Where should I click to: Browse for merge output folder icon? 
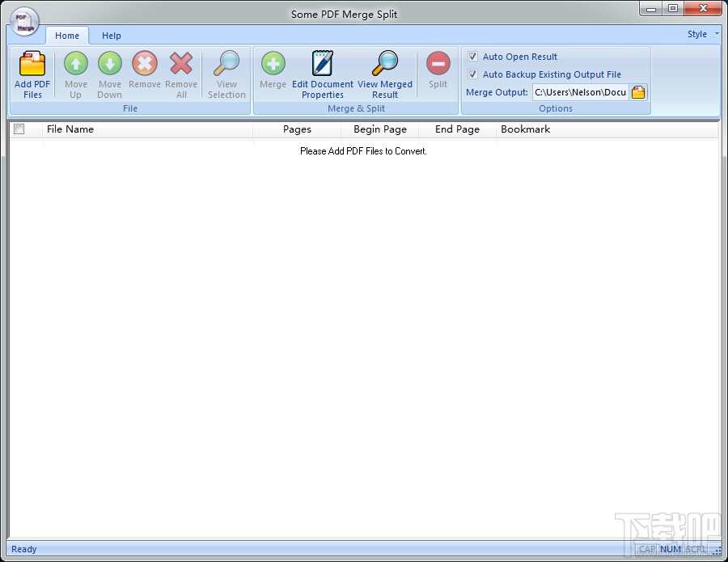(x=638, y=92)
